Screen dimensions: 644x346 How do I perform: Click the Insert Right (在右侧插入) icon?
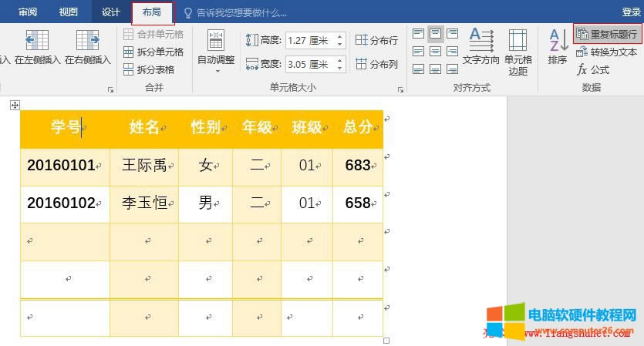coord(87,41)
